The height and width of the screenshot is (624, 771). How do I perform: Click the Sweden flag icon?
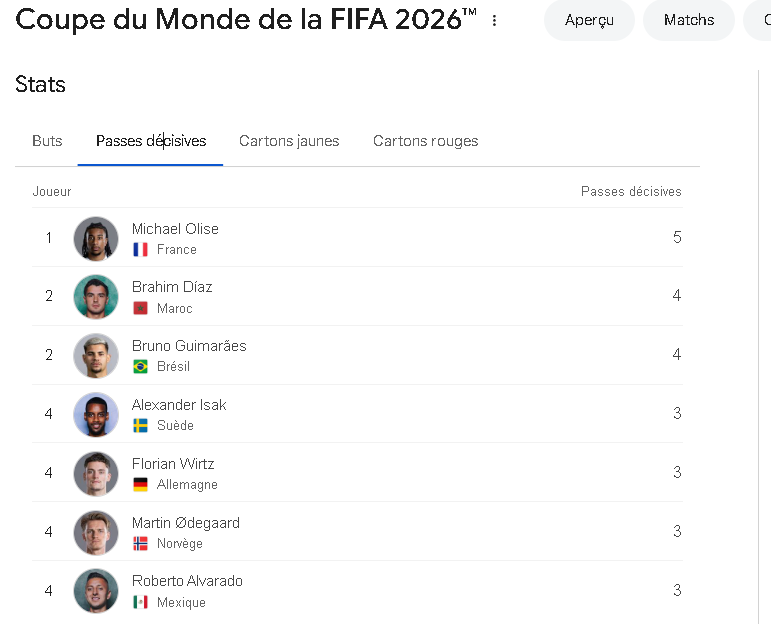coord(140,425)
